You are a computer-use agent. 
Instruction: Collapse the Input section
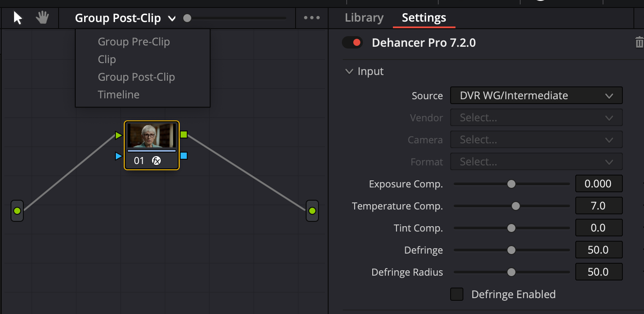click(349, 71)
